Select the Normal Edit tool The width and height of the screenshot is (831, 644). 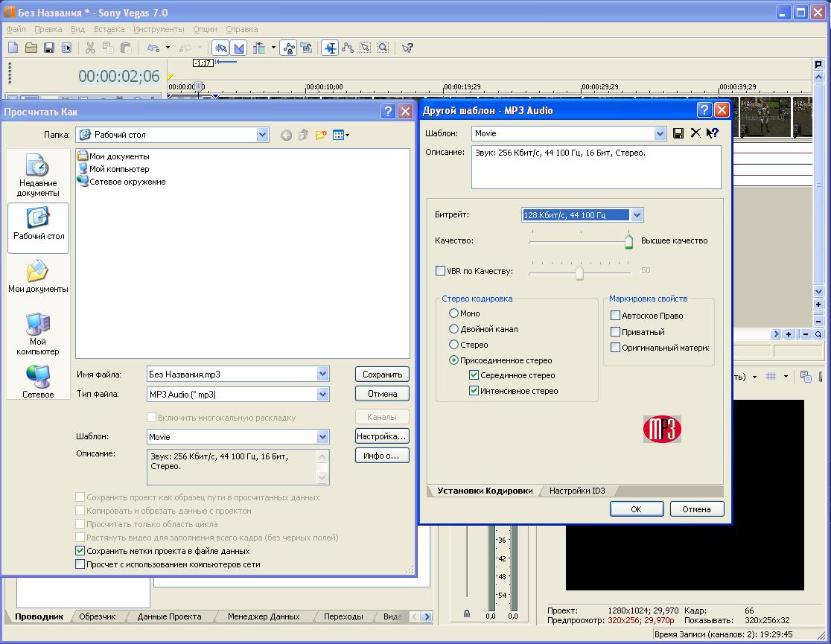[330, 48]
